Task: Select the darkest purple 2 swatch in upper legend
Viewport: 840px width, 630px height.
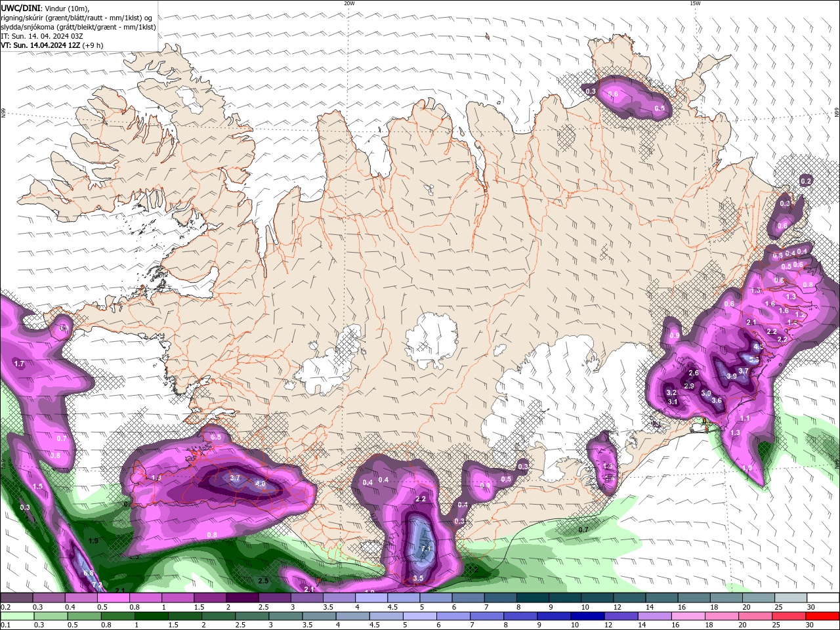Action: [x=241, y=598]
